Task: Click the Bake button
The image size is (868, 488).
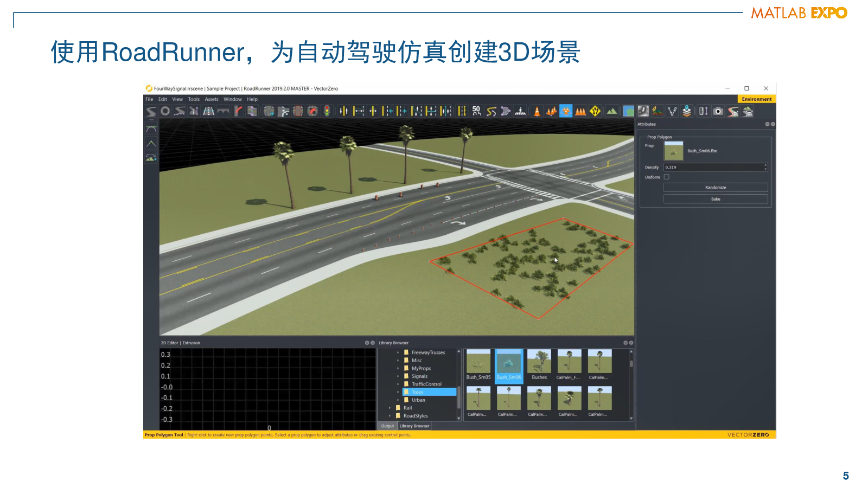Action: click(716, 199)
